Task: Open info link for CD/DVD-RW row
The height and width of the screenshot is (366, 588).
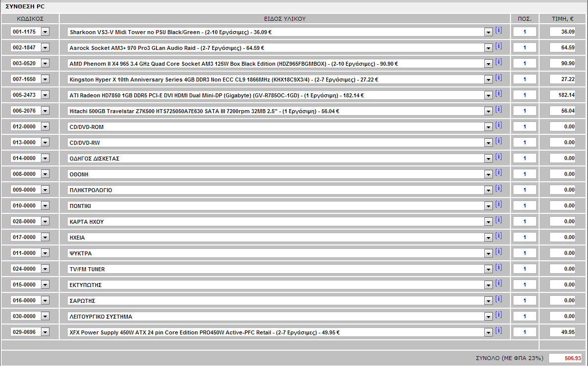Action: 498,141
